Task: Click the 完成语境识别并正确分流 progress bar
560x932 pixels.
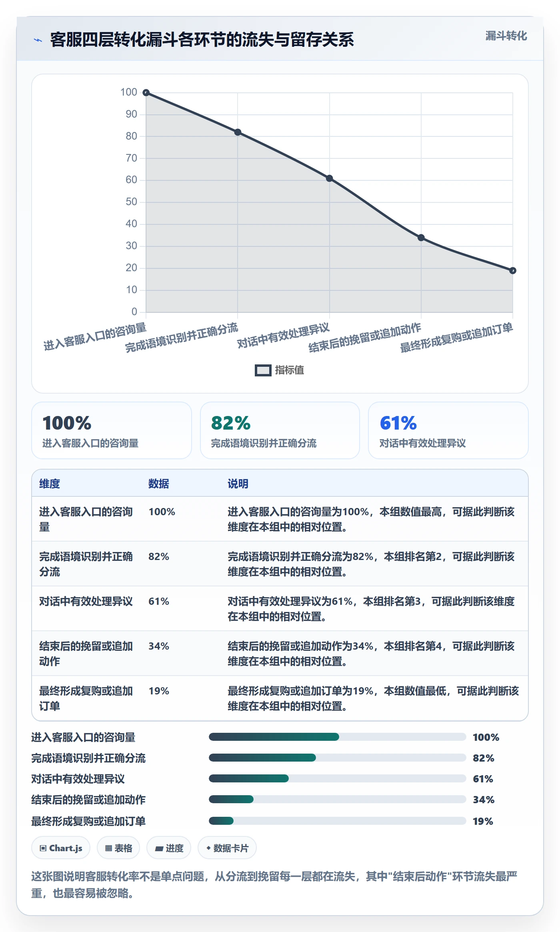Action: [338, 758]
